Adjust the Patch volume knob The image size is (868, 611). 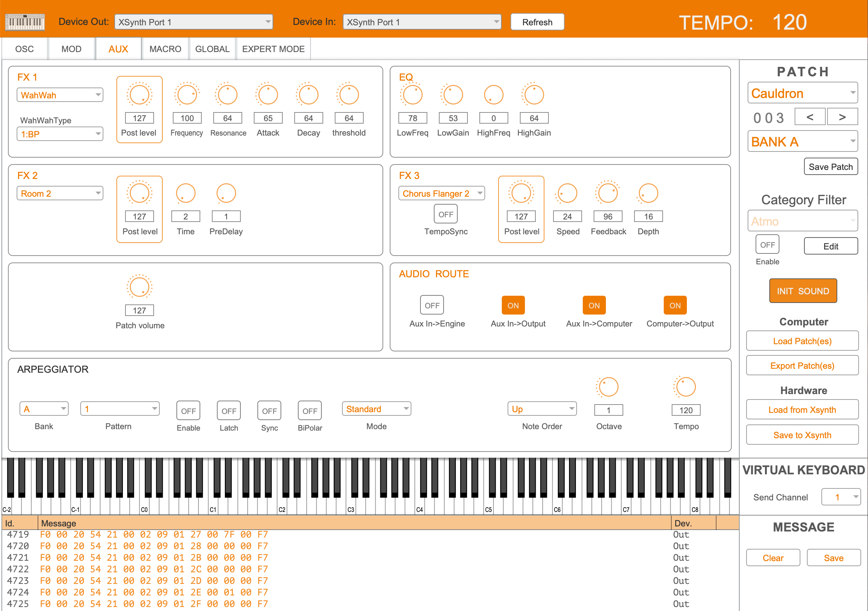click(x=139, y=287)
